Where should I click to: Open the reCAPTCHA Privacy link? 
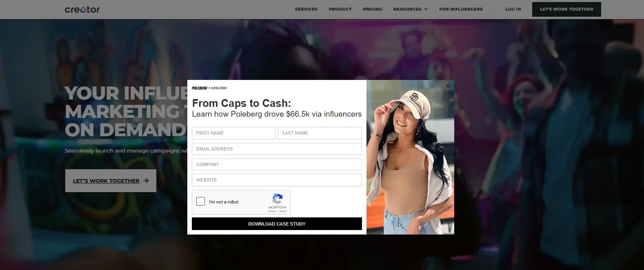pos(272,211)
